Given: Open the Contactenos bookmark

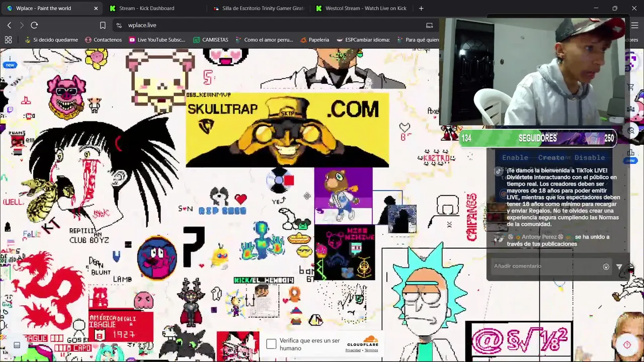Looking at the screenshot, I should click(103, 40).
